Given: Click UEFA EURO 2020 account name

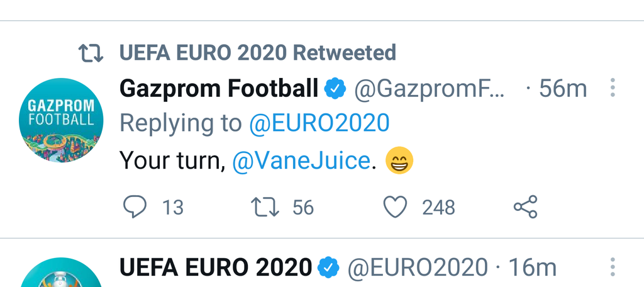Looking at the screenshot, I should point(216,267).
